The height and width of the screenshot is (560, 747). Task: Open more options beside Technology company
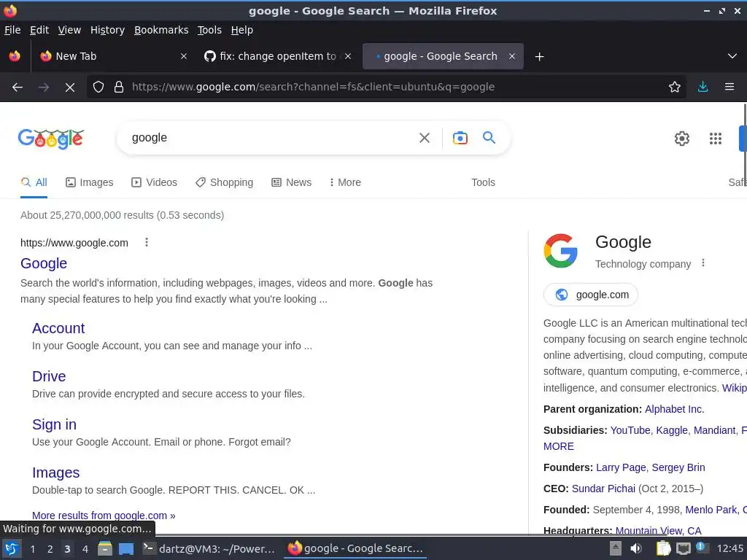703,263
